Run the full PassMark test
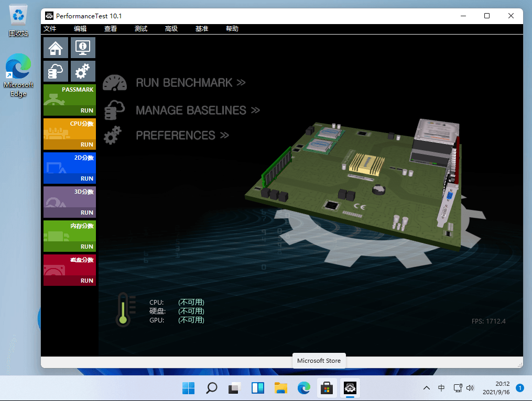This screenshot has height=401, width=532. (x=87, y=110)
